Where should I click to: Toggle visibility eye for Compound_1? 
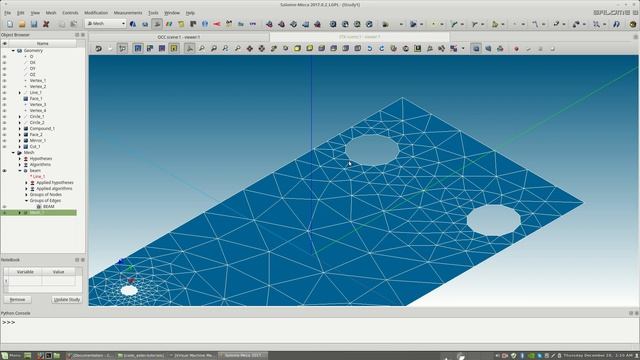coord(4,129)
